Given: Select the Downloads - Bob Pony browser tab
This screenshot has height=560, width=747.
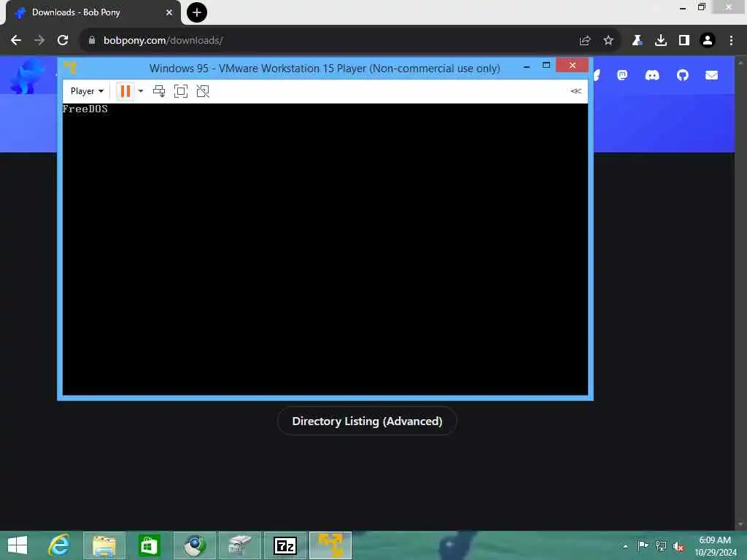Looking at the screenshot, I should coord(93,12).
